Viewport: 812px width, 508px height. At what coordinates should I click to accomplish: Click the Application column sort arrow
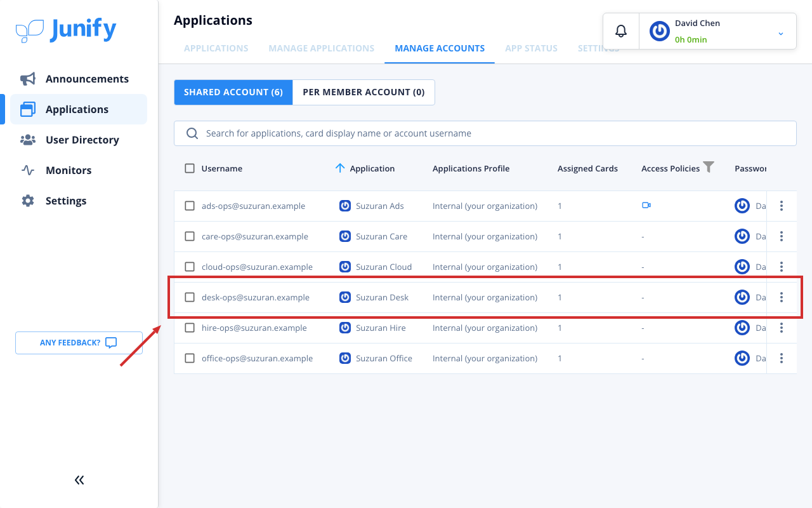[x=340, y=168]
